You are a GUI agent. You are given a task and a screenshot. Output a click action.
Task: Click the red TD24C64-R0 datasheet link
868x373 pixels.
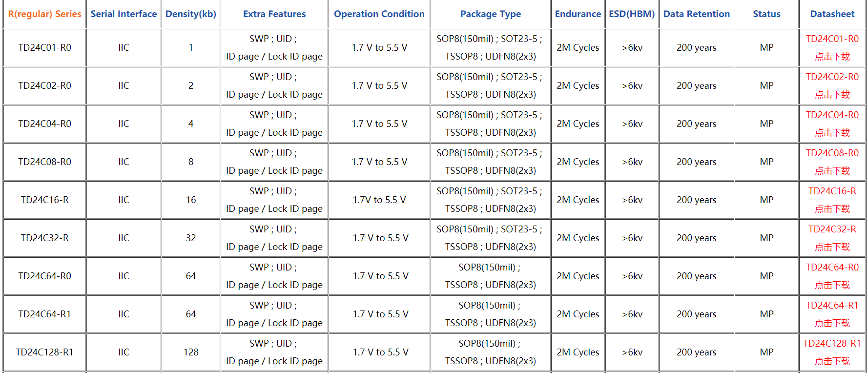pyautogui.click(x=832, y=268)
